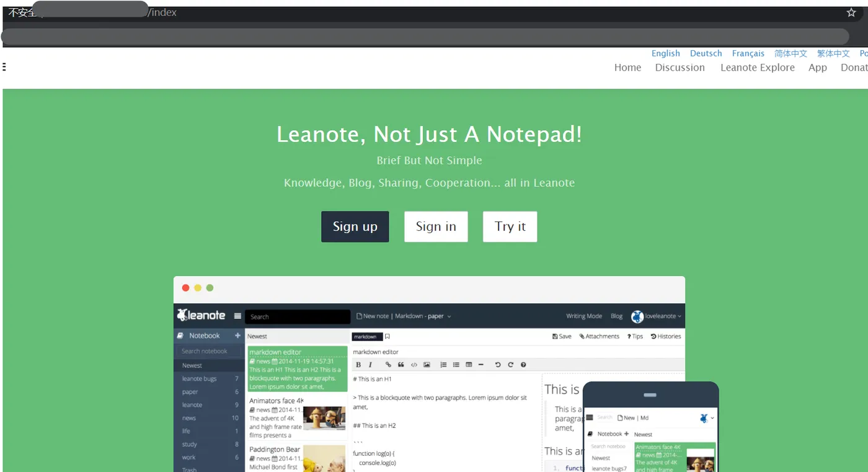
Task: Select the study notebook
Action: (210, 444)
